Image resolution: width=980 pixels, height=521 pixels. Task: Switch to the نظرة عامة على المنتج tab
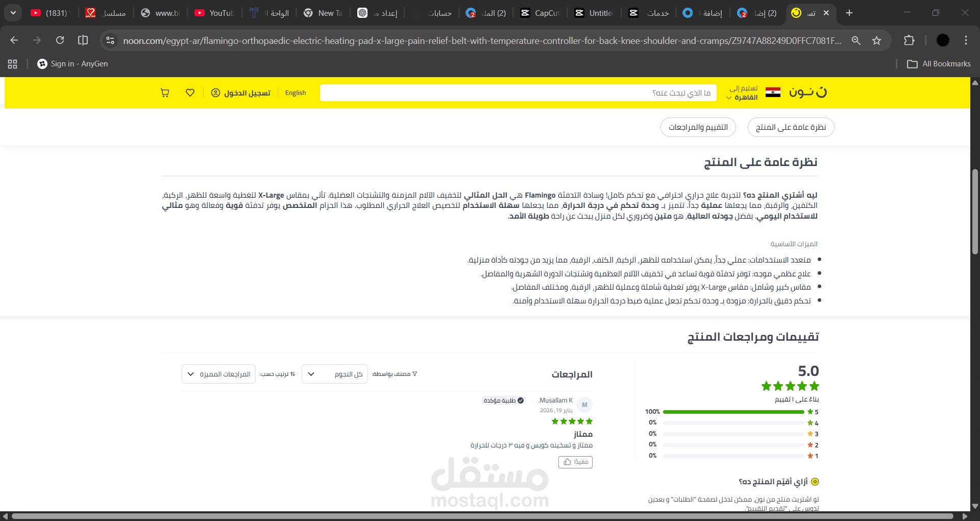pyautogui.click(x=791, y=127)
